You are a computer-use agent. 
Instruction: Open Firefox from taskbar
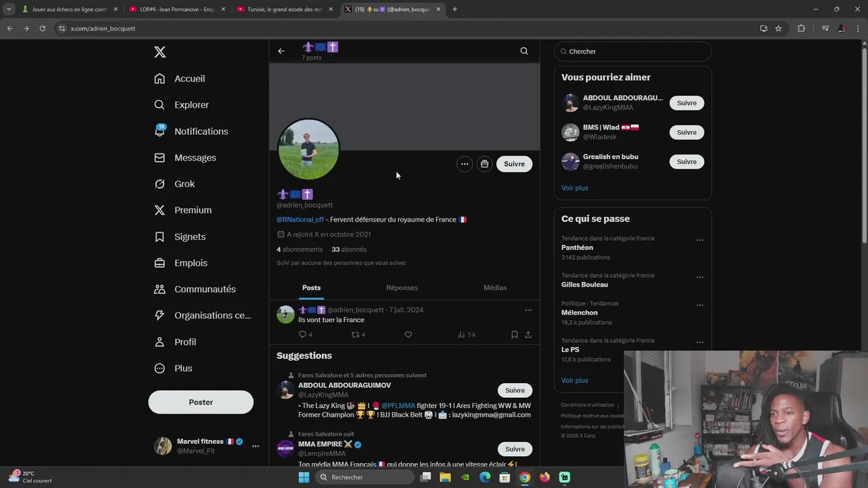click(x=545, y=477)
